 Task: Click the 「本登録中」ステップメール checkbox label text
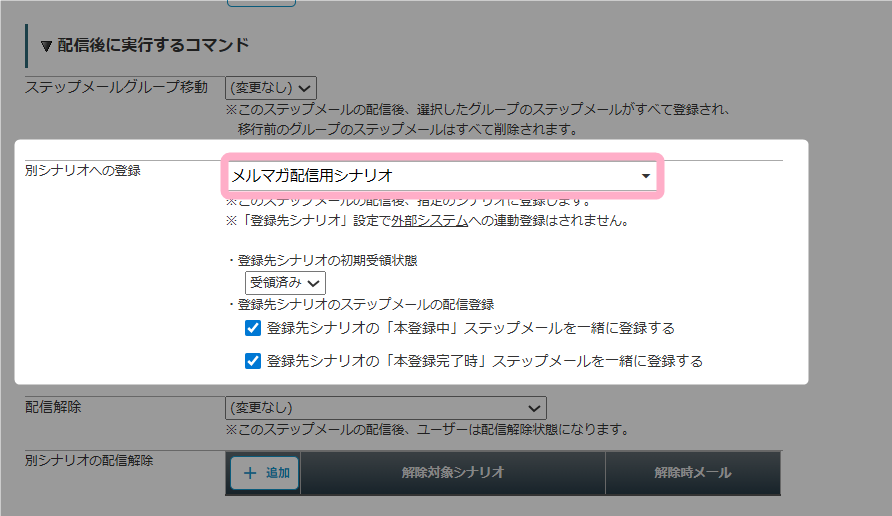tap(470, 328)
